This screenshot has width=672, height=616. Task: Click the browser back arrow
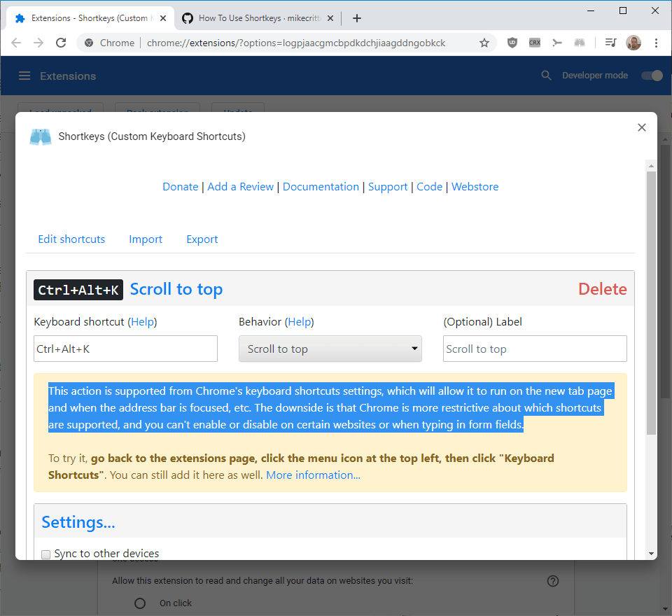(x=16, y=43)
